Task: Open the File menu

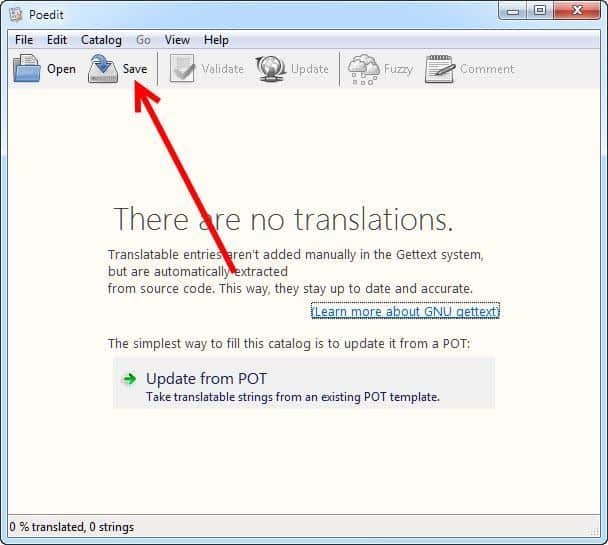Action: coord(24,40)
